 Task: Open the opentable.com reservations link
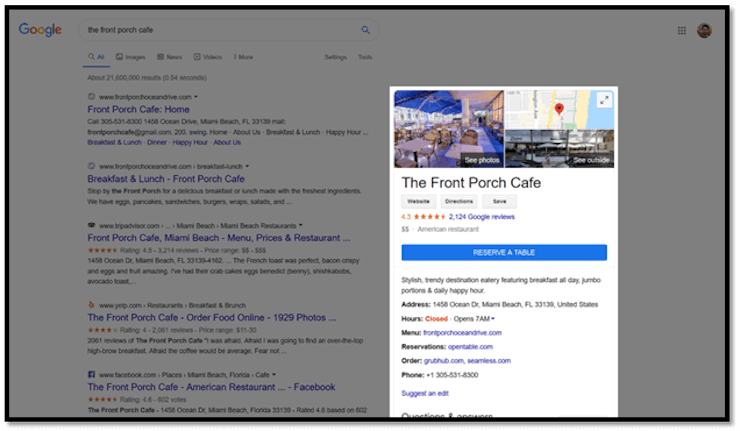pyautogui.click(x=470, y=346)
